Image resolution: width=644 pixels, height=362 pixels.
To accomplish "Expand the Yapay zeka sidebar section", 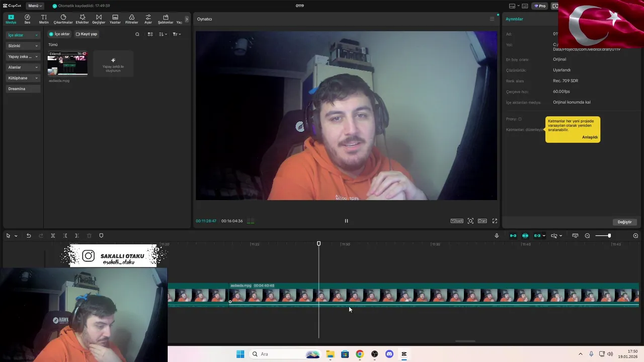I will coord(23,57).
